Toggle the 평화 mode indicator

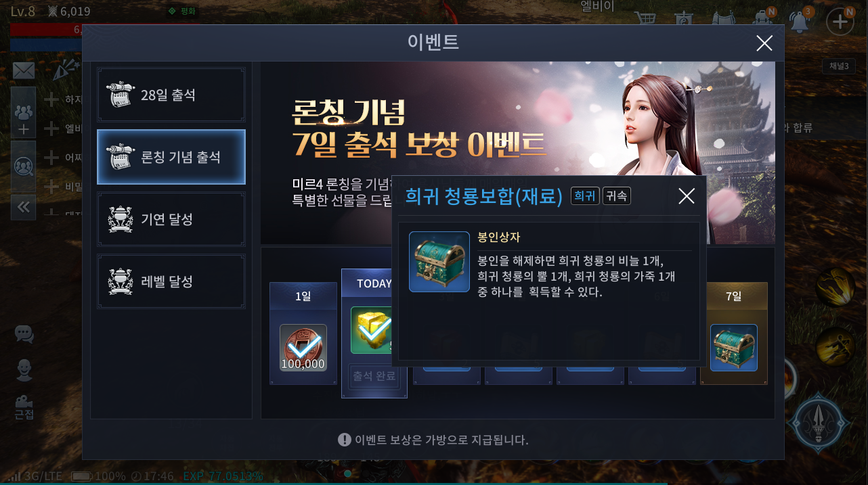pos(181,11)
